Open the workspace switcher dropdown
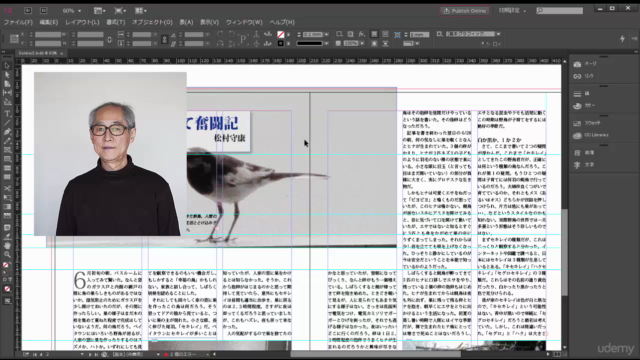This screenshot has height=360, width=640. [x=512, y=11]
